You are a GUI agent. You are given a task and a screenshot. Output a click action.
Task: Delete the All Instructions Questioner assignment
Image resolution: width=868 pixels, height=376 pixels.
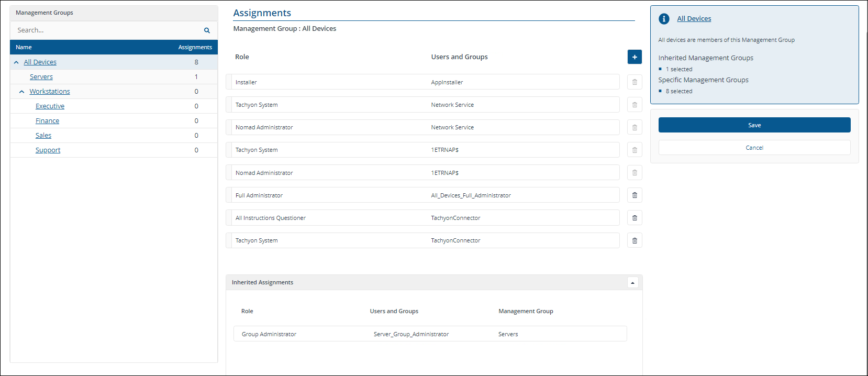[x=635, y=218]
